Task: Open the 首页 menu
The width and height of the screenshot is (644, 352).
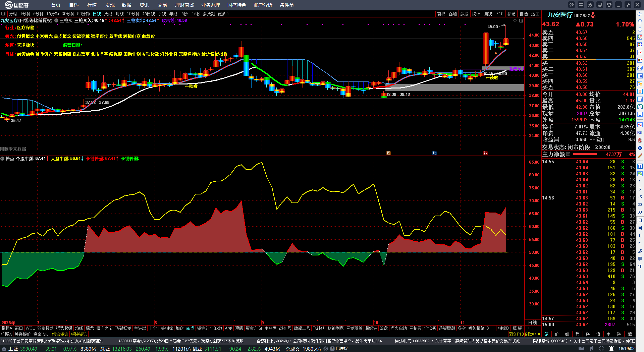Action: pyautogui.click(x=56, y=5)
